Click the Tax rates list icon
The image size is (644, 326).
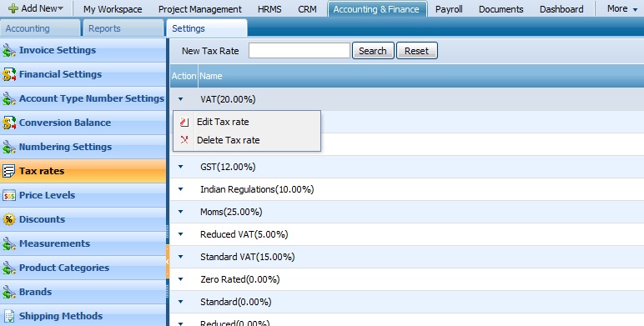coord(8,171)
